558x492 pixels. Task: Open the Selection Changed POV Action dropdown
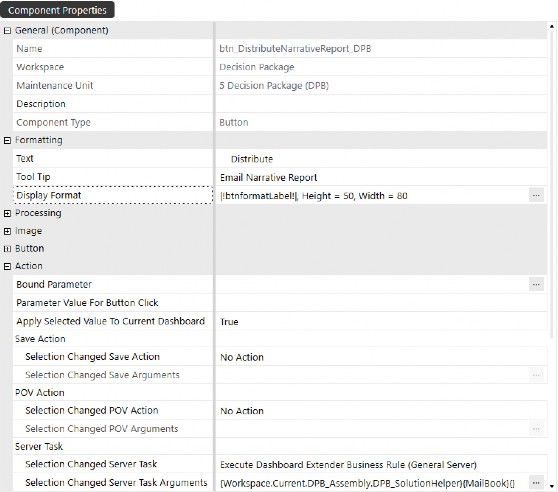[x=381, y=411]
